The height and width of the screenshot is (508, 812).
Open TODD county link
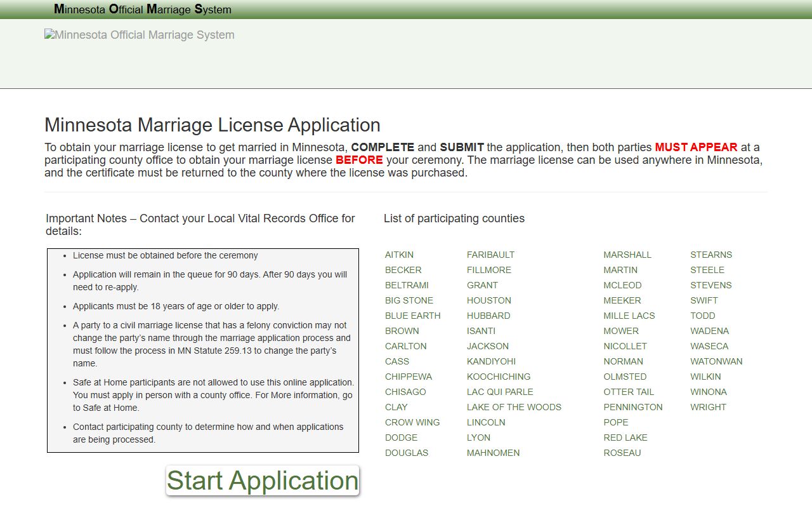pos(703,316)
